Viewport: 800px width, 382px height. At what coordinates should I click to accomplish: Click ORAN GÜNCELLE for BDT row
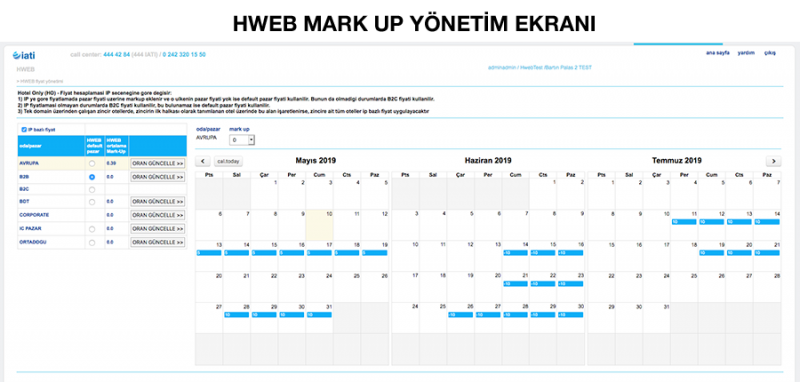158,201
